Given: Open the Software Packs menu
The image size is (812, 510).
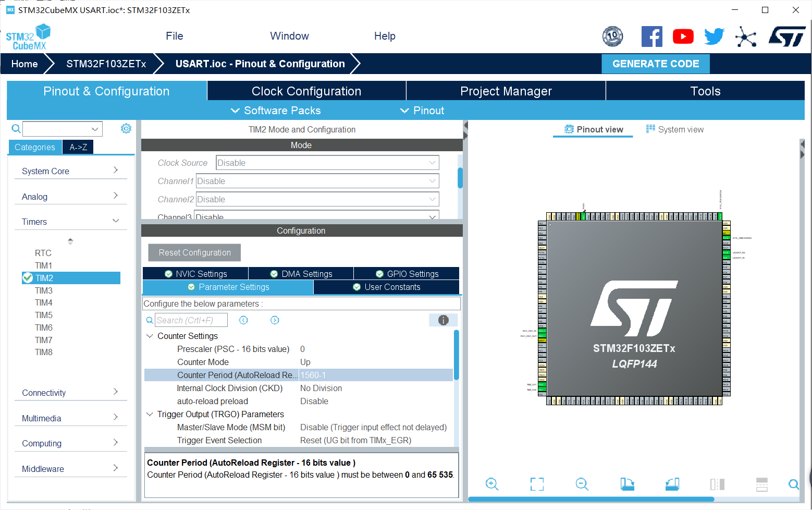Looking at the screenshot, I should tap(276, 111).
